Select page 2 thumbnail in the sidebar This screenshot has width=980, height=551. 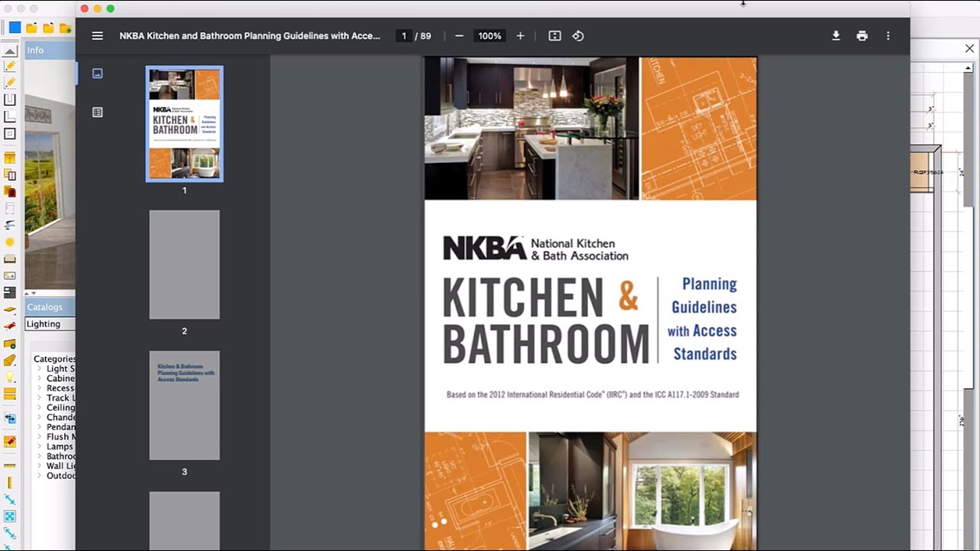(x=185, y=265)
